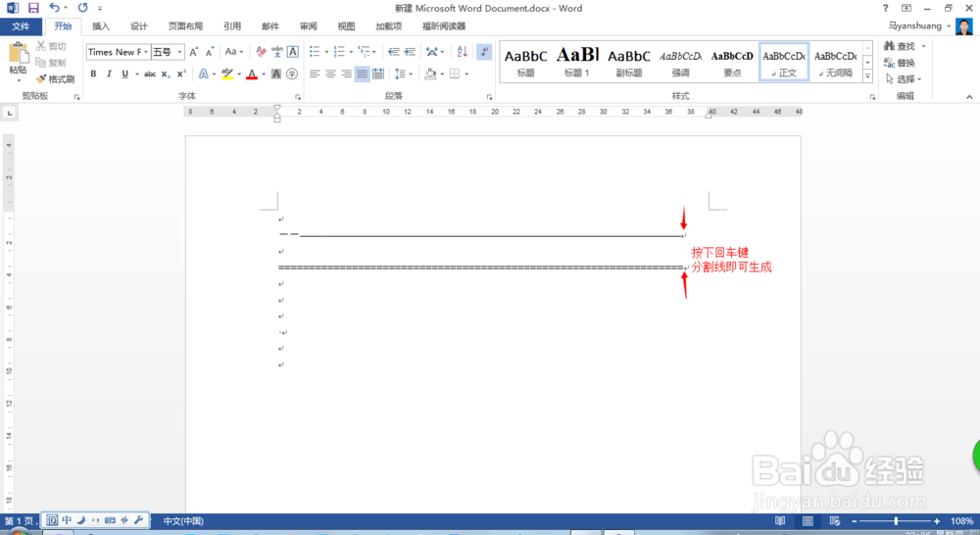Apply the red font color
The image size is (980, 535).
point(252,73)
